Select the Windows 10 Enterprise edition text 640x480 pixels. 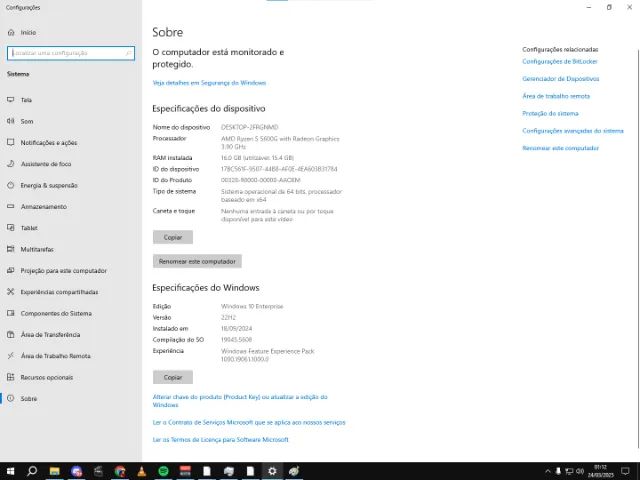pyautogui.click(x=252, y=306)
